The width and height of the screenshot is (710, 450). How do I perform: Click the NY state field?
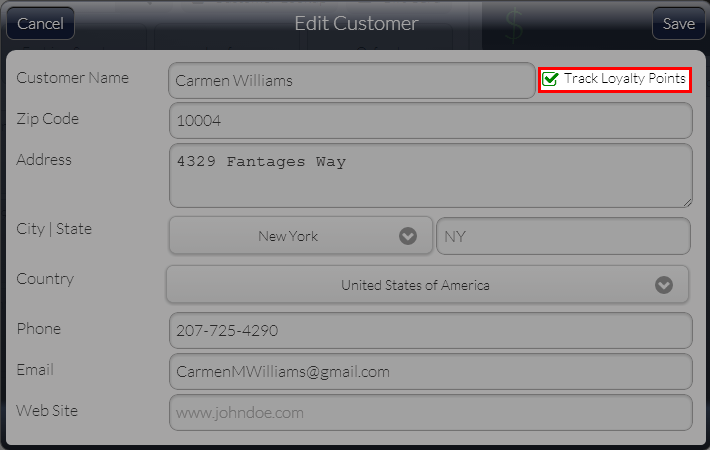[x=563, y=236]
